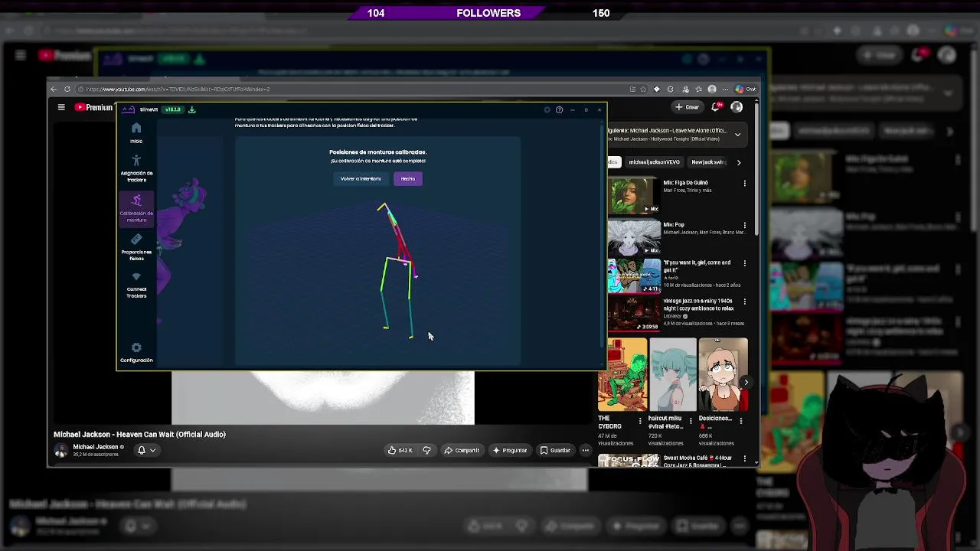980x551 pixels.
Task: Click the SlimeVR title bar status icon
Action: (x=547, y=109)
